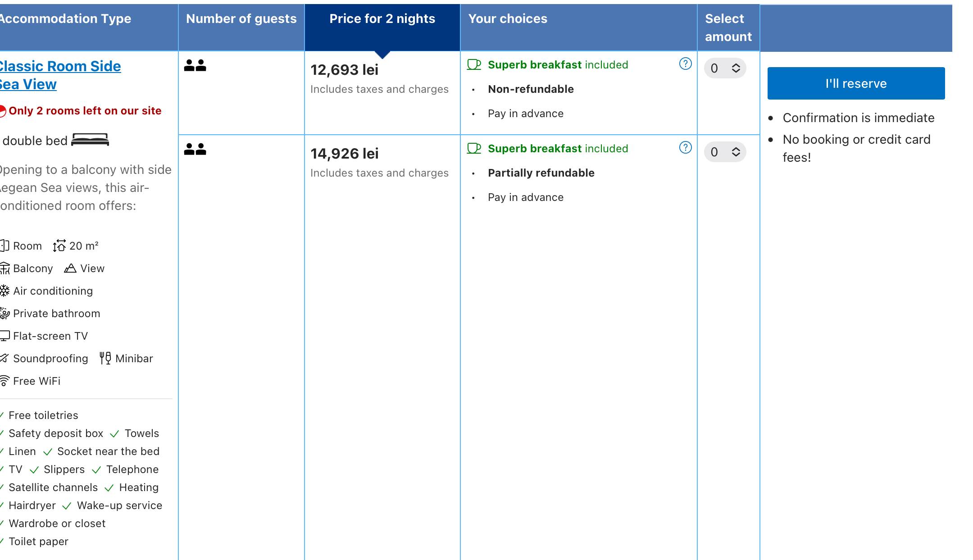Click the double bed icon

[90, 140]
